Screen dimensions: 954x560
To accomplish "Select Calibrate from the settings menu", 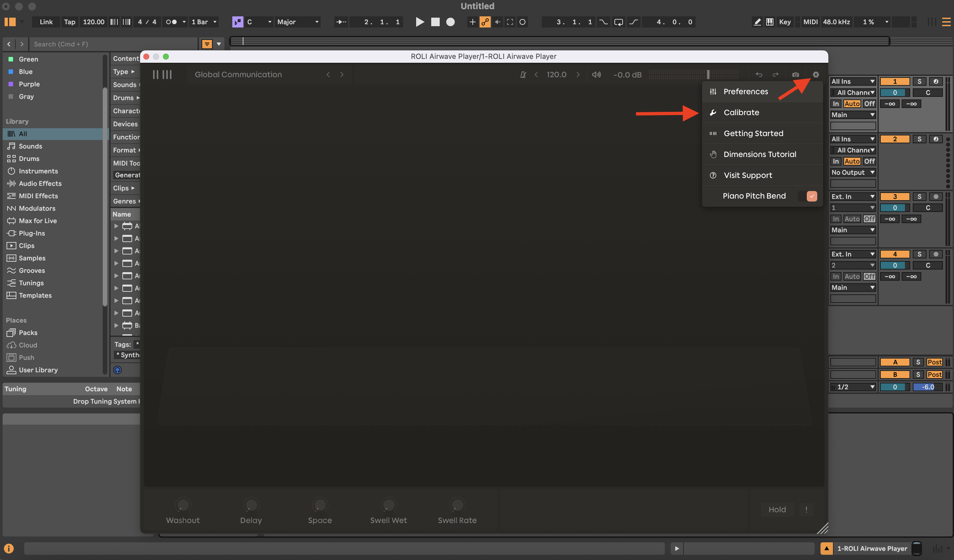I will pos(741,113).
